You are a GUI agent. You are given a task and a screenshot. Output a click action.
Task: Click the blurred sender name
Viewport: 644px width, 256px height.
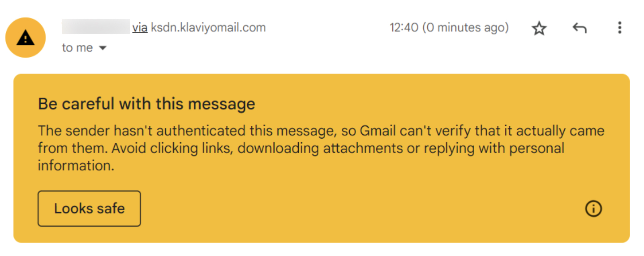click(x=95, y=27)
